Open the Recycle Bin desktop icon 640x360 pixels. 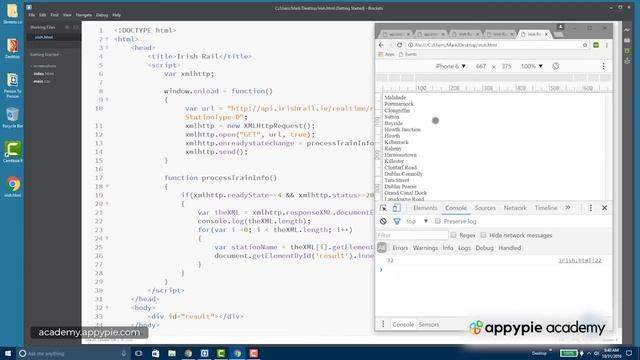click(12, 118)
